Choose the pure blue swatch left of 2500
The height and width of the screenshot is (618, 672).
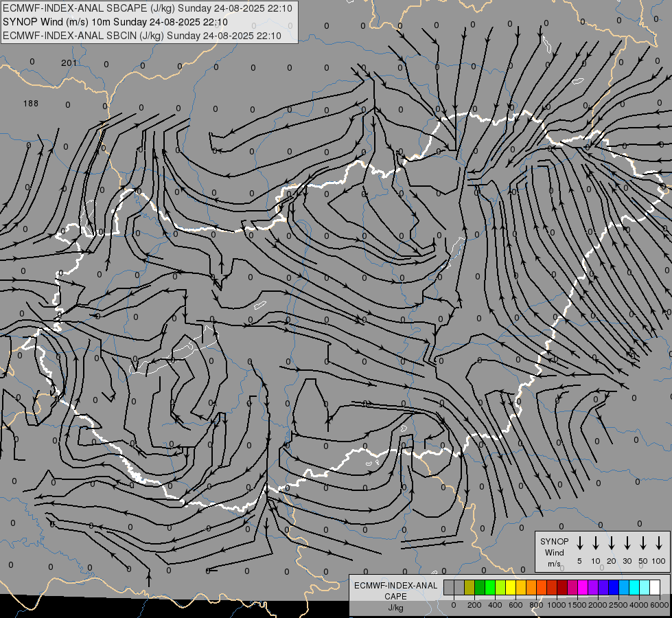(614, 587)
